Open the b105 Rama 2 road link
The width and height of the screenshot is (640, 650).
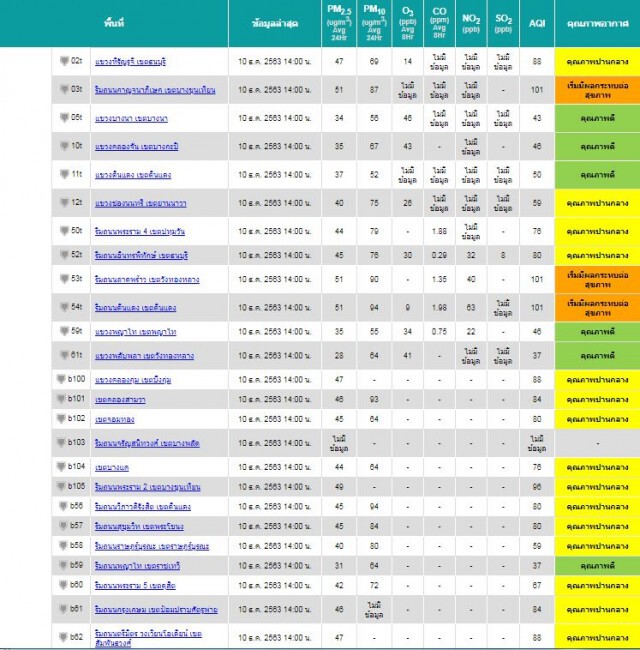148,487
